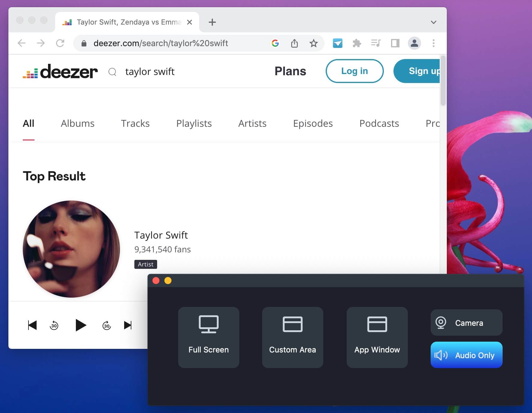Close the Taylor Swift Deezer tab
Viewport: 532px width, 413px height.
(190, 22)
